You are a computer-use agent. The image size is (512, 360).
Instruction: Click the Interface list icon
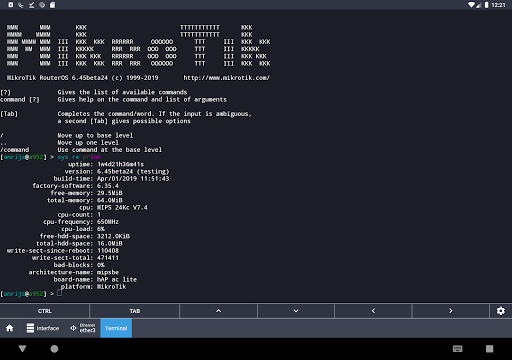pos(30,328)
